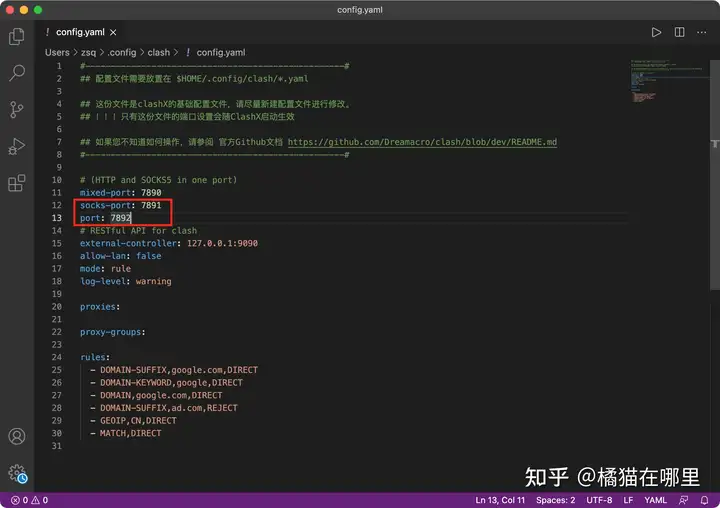Click the feedback icon in status bar
The width and height of the screenshot is (720, 508).
(684, 500)
